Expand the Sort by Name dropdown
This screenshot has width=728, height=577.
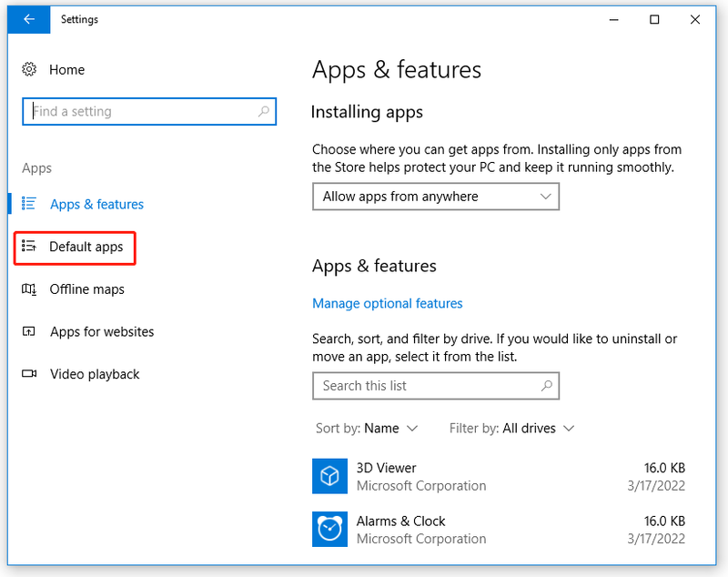pyautogui.click(x=367, y=428)
